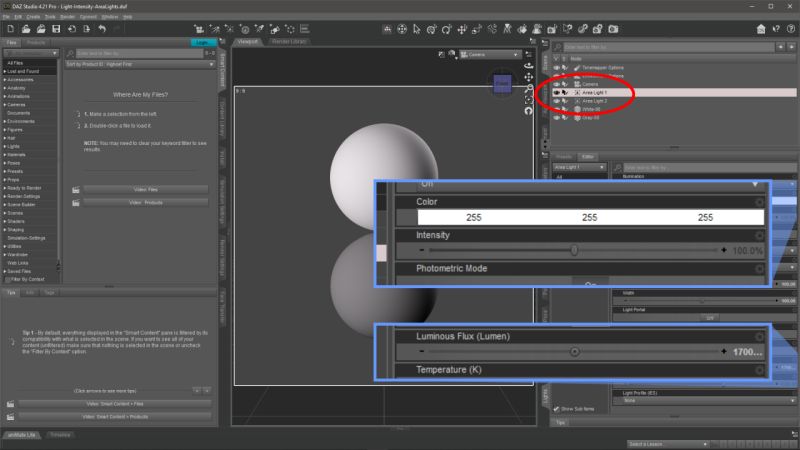Click Video: Smart Content - Files button

point(115,404)
